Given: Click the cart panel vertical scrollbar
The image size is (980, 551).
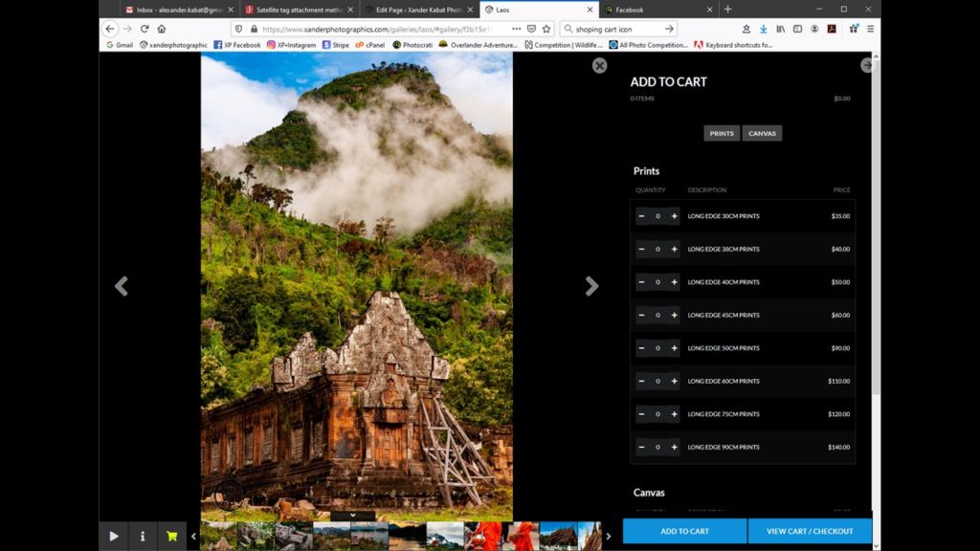Looking at the screenshot, I should (x=876, y=226).
